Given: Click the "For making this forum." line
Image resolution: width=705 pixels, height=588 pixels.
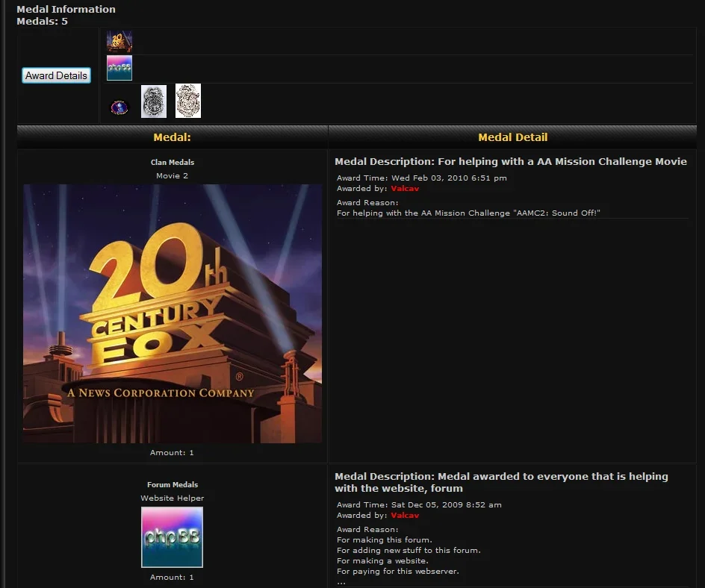Looking at the screenshot, I should coord(385,540).
